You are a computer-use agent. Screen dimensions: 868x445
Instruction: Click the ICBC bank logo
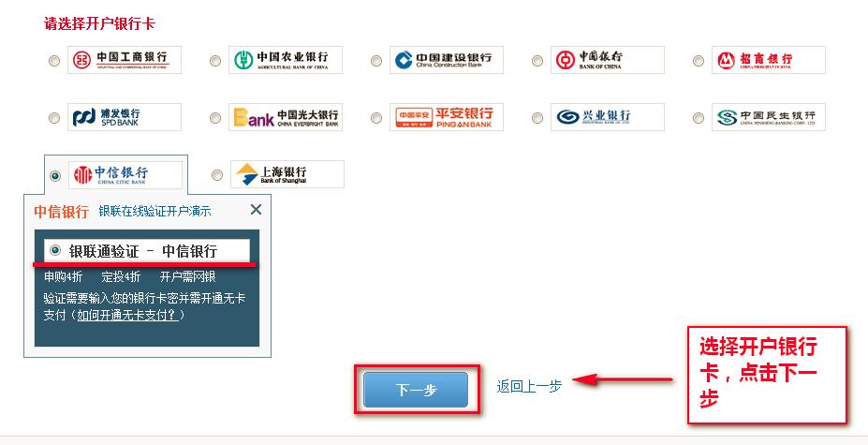(124, 60)
